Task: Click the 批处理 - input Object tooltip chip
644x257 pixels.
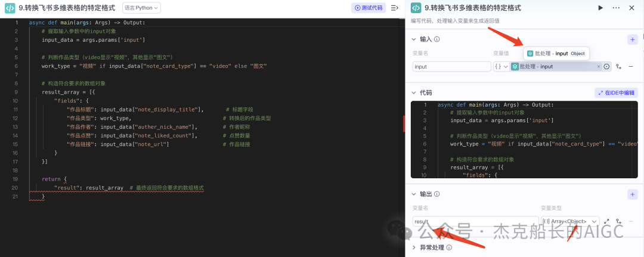Action: [556, 54]
